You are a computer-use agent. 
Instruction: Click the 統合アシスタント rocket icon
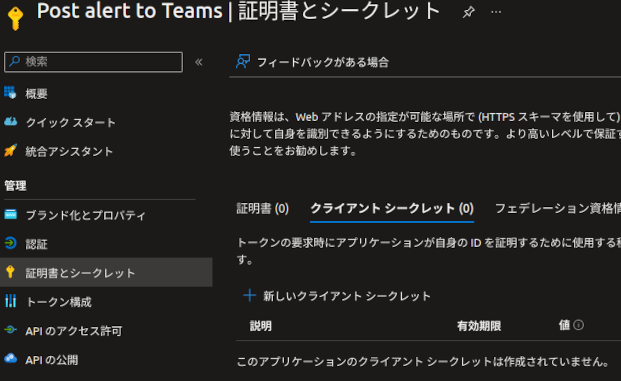click(x=10, y=150)
